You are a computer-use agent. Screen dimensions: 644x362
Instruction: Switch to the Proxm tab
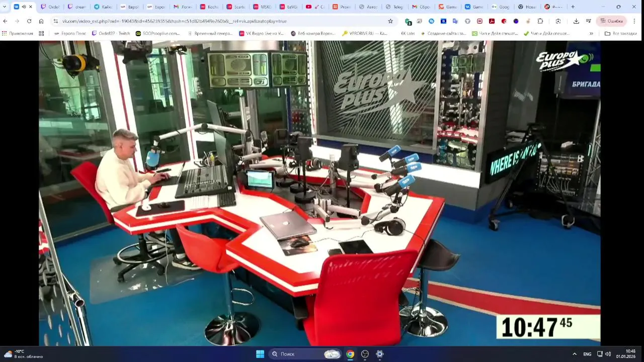[342, 7]
